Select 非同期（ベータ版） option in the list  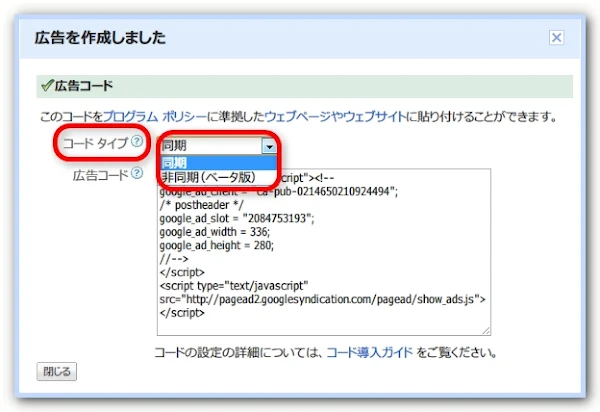pyautogui.click(x=218, y=178)
